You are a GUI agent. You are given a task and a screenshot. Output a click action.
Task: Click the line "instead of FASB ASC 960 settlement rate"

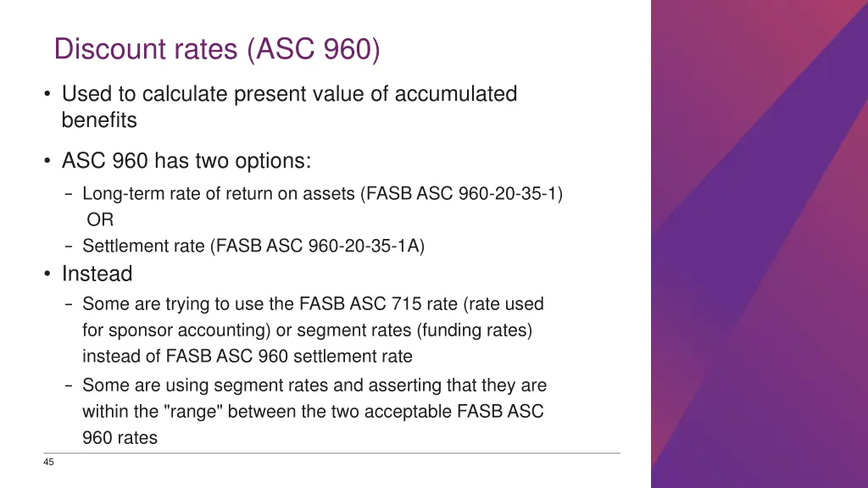coord(247,357)
